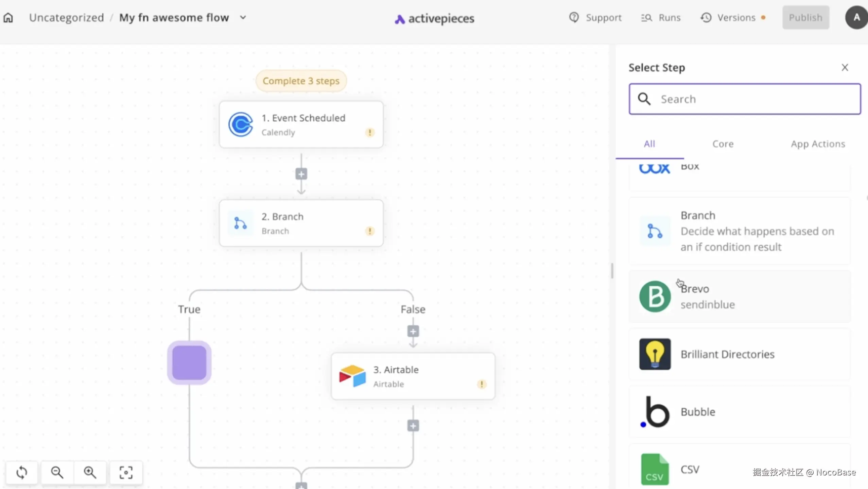Viewport: 868px width, 489px height.
Task: Open the flow name dropdown chevron
Action: tap(243, 18)
